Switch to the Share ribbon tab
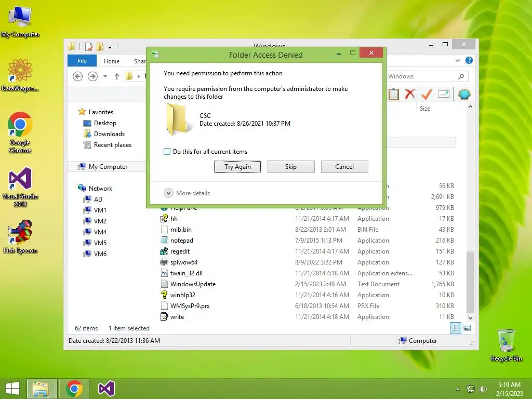This screenshot has height=399, width=532. 139,61
